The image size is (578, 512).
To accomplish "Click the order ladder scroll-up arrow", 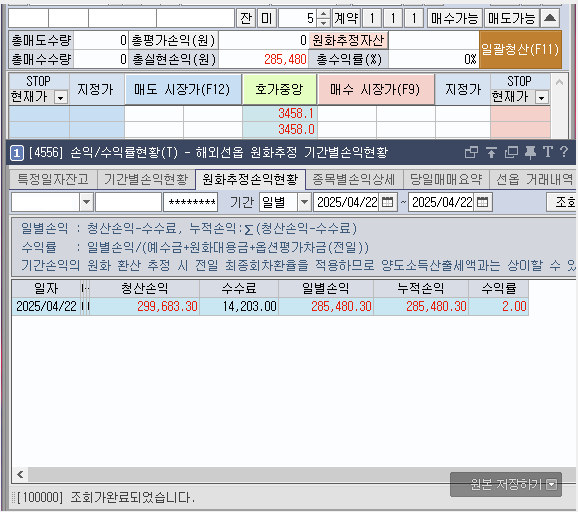I will point(559,82).
